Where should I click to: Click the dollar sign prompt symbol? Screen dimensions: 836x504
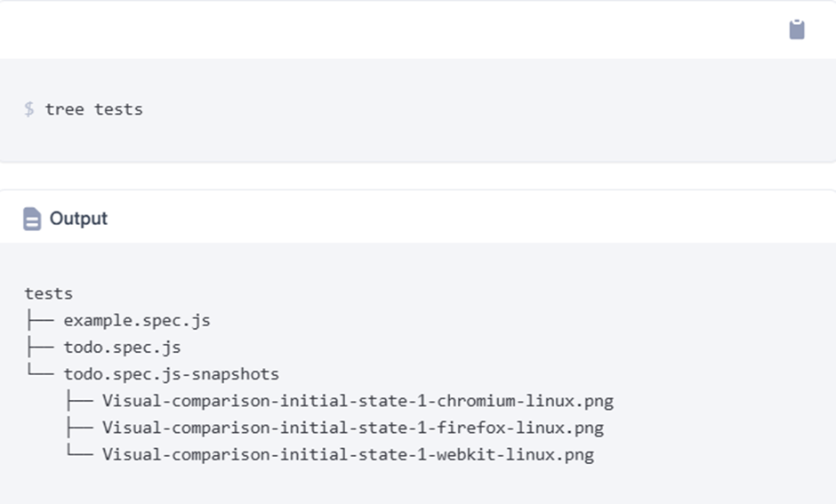coord(29,109)
